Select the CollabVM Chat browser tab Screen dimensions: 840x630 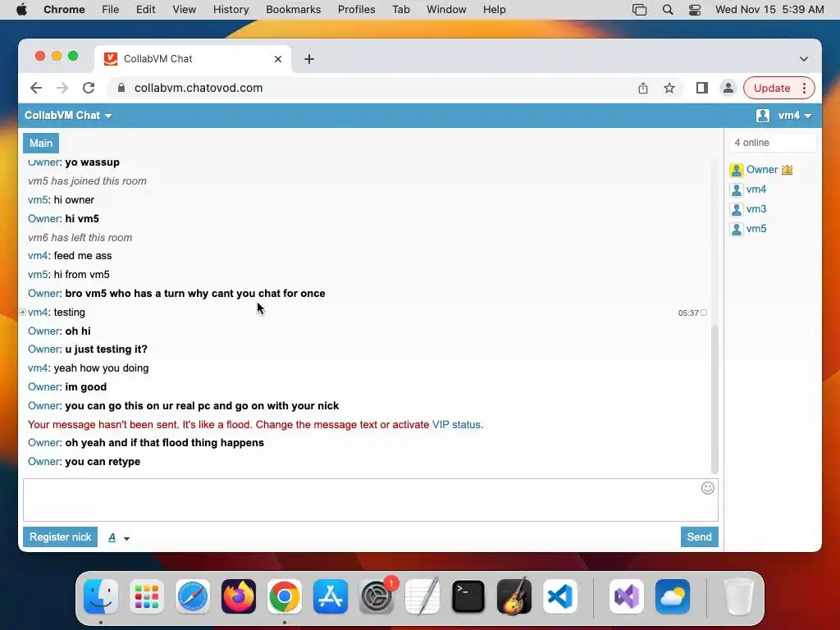pos(193,59)
